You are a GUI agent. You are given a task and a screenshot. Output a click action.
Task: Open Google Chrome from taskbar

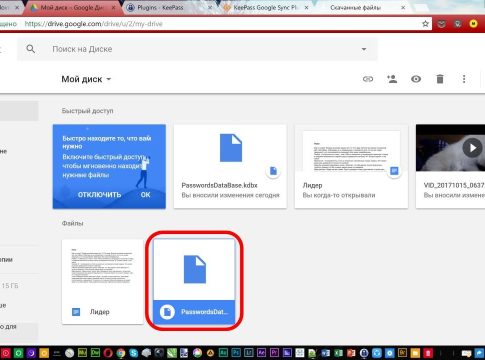121,353
